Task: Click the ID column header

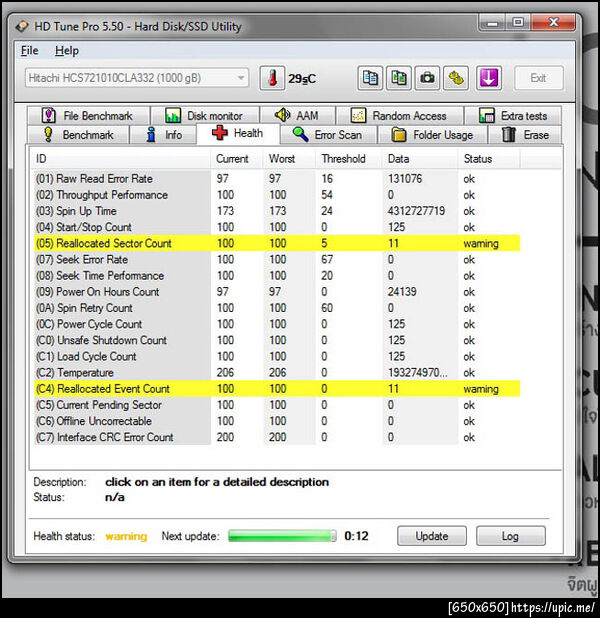Action: (121, 159)
